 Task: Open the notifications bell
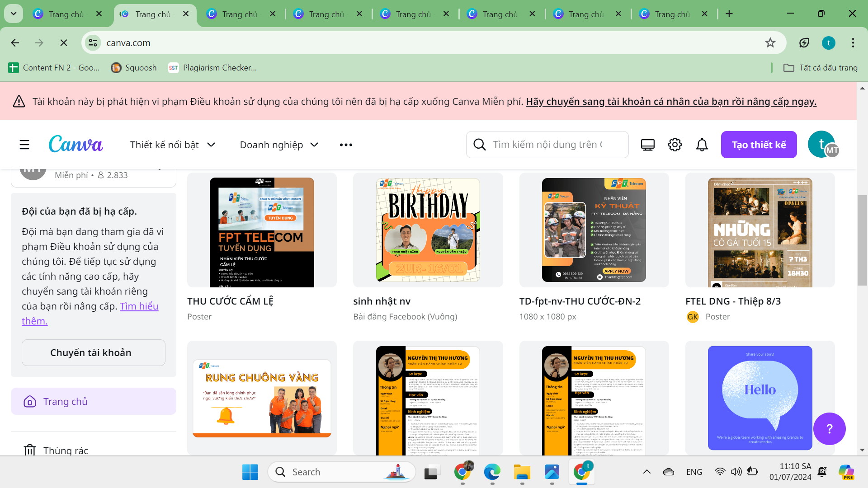coord(702,145)
